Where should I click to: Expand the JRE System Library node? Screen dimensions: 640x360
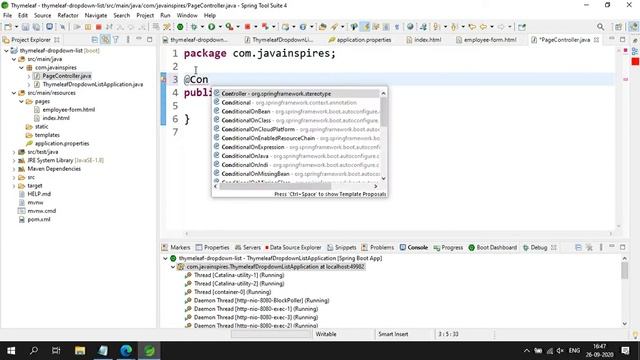(14, 160)
